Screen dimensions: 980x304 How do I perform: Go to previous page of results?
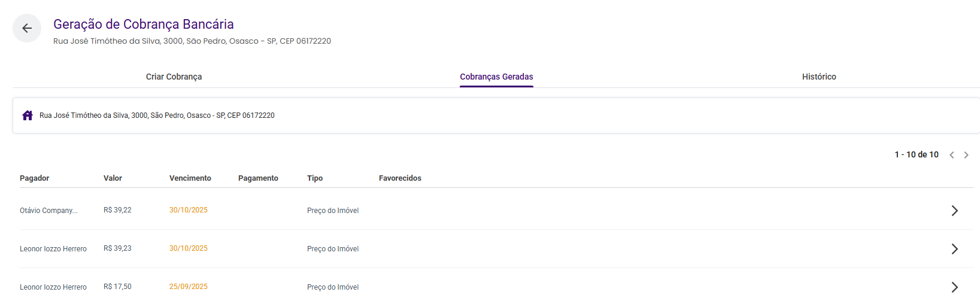click(x=952, y=155)
